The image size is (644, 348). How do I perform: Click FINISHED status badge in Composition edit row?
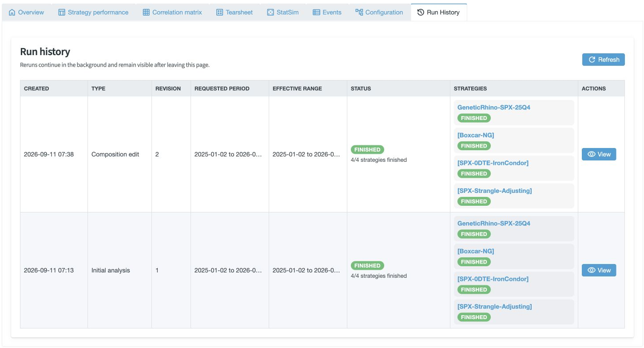click(x=367, y=150)
